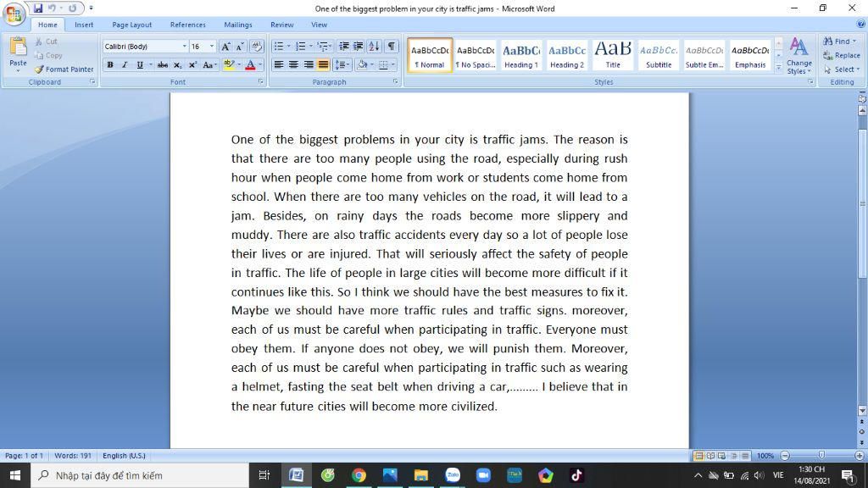The image size is (868, 488).
Task: Open Zoom from the taskbar
Action: [483, 475]
